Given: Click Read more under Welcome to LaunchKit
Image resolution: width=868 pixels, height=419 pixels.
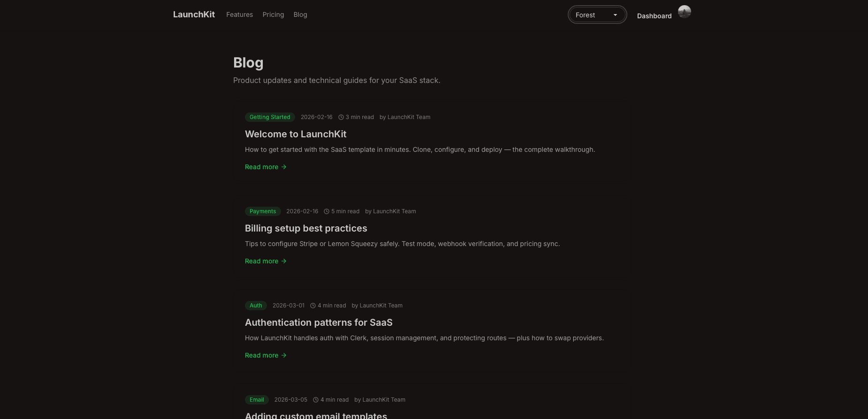Looking at the screenshot, I should click(x=261, y=167).
